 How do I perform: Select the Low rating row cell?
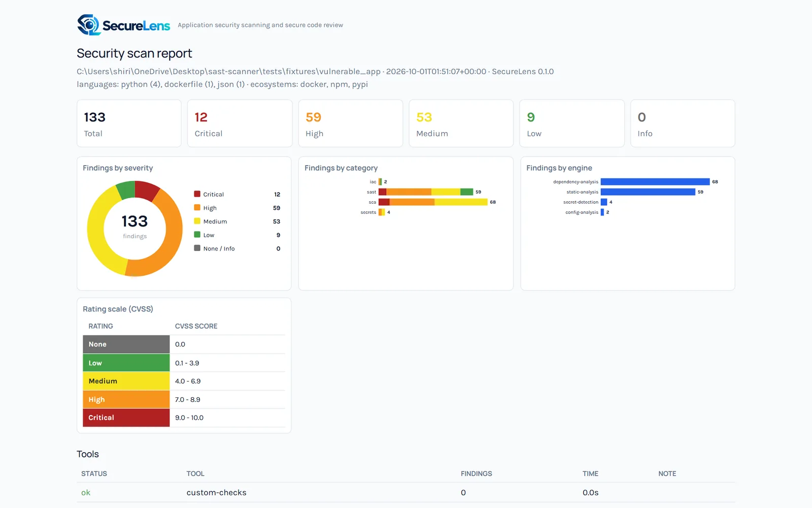point(126,363)
